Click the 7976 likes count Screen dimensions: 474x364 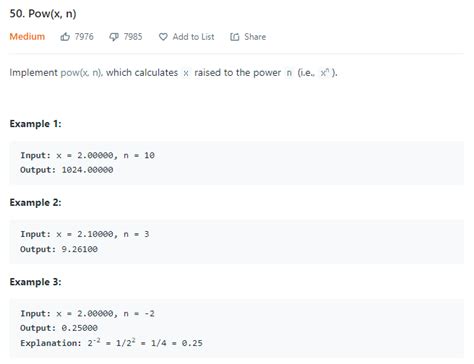(x=84, y=36)
